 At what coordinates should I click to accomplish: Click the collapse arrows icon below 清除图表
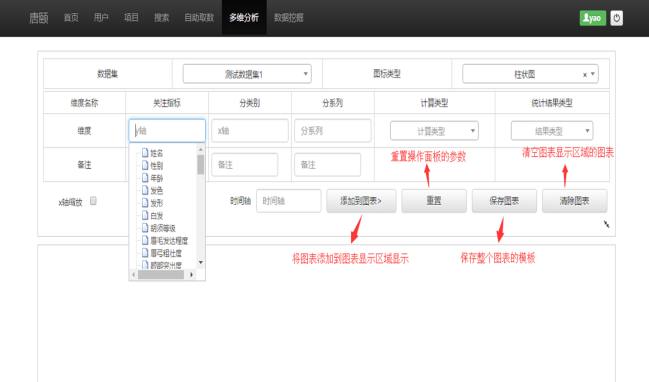[606, 224]
